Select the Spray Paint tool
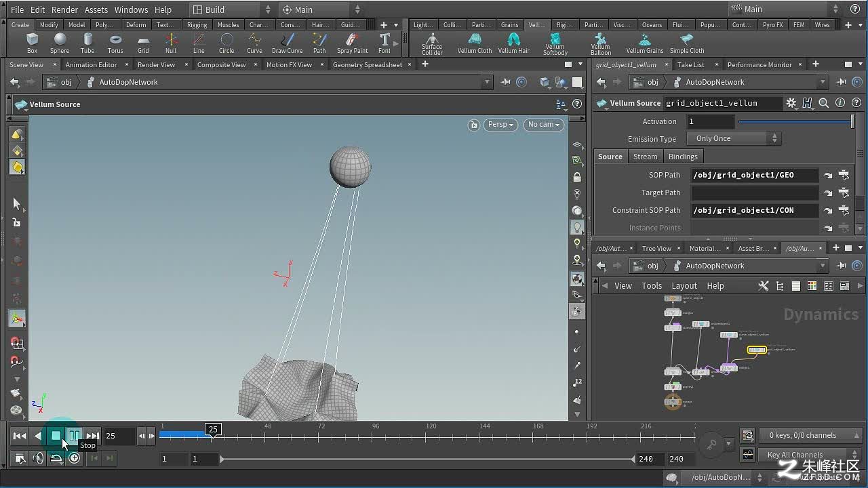The image size is (868, 488). coord(353,43)
